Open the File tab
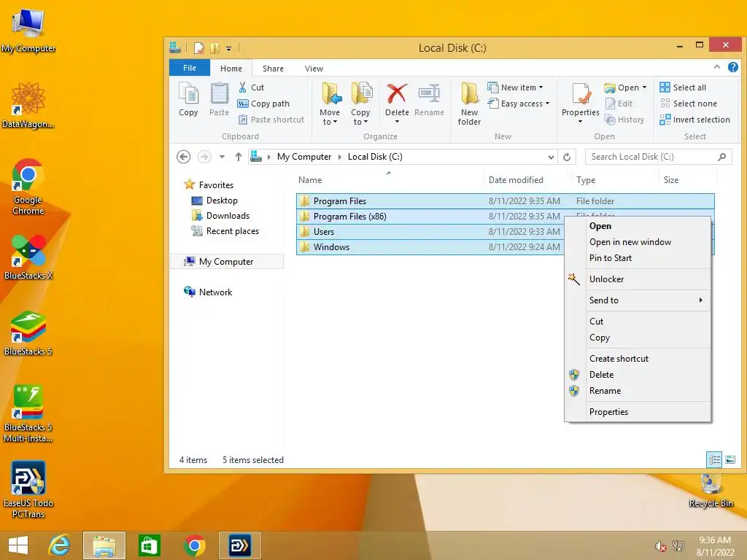 (190, 68)
